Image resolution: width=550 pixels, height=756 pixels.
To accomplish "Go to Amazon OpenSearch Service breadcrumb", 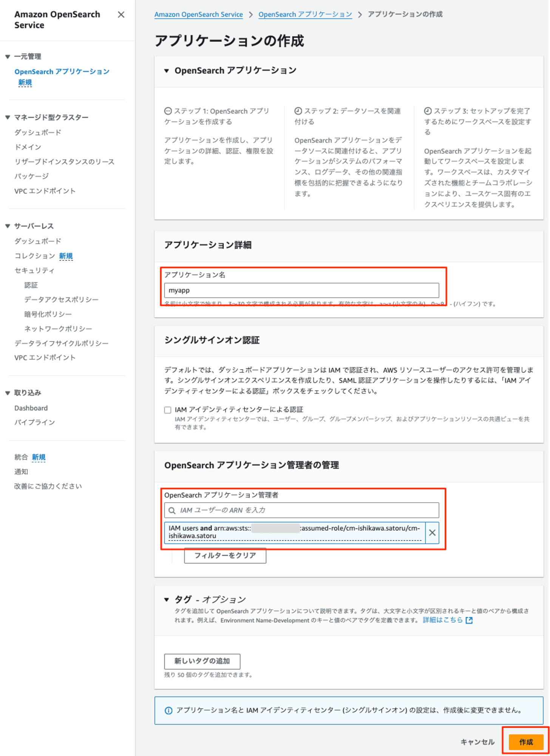I will [x=199, y=14].
